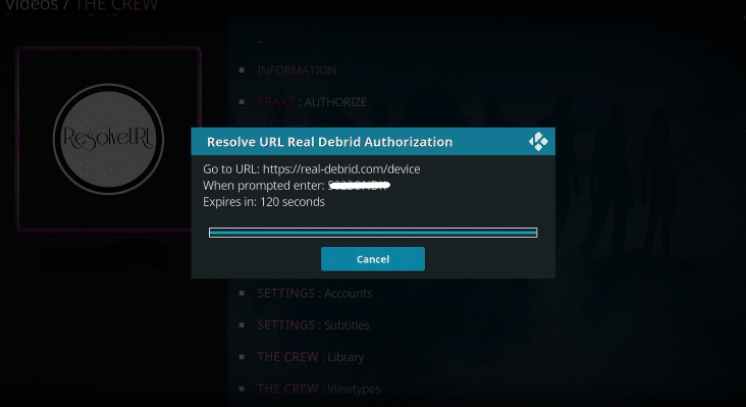746x407 pixels.
Task: Select THE CREW : Library item
Action: pos(311,357)
